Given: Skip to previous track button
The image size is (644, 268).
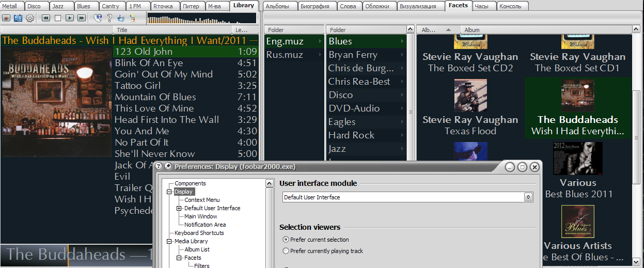Looking at the screenshot, I should [46, 18].
